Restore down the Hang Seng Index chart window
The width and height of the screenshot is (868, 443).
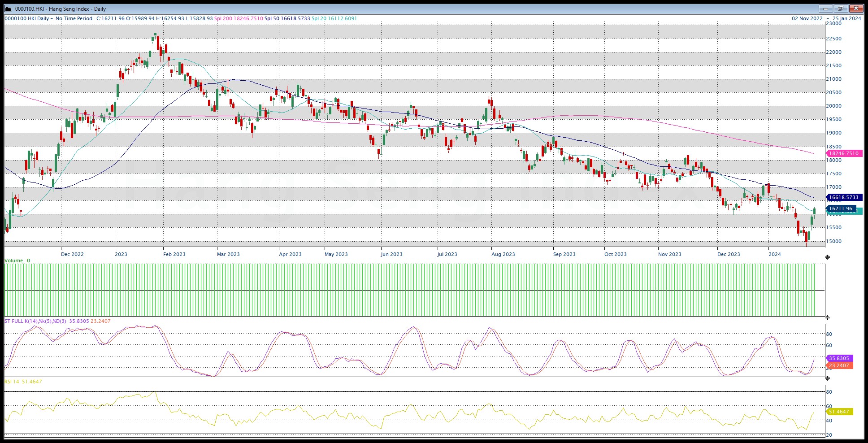click(x=841, y=9)
